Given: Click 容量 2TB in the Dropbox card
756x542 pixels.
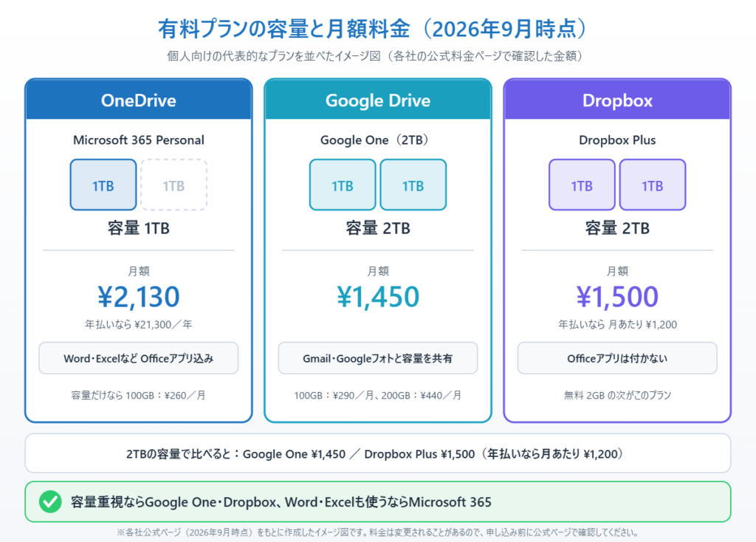Looking at the screenshot, I should click(617, 228).
